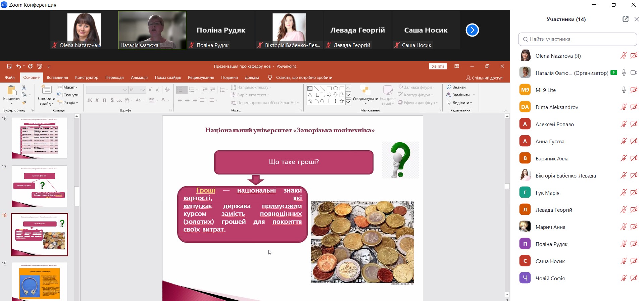This screenshot has height=301, width=644.
Task: Toggle microphone for Mi 9 Lite
Action: 624,90
